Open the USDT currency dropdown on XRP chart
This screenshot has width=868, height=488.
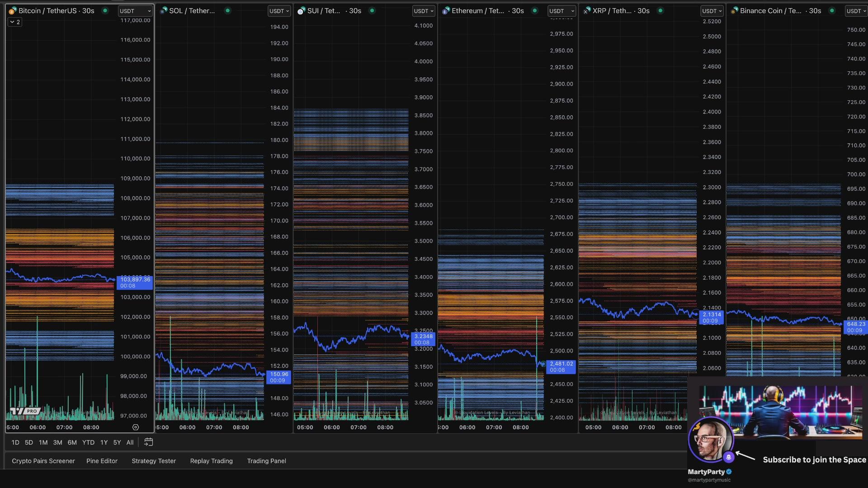[x=712, y=11]
